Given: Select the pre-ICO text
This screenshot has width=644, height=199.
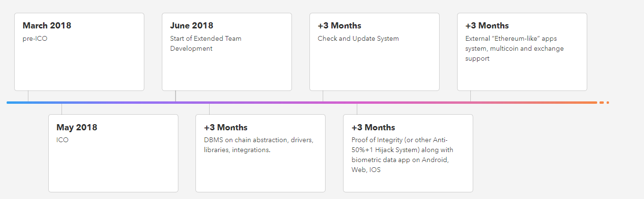Looking at the screenshot, I should [x=35, y=38].
